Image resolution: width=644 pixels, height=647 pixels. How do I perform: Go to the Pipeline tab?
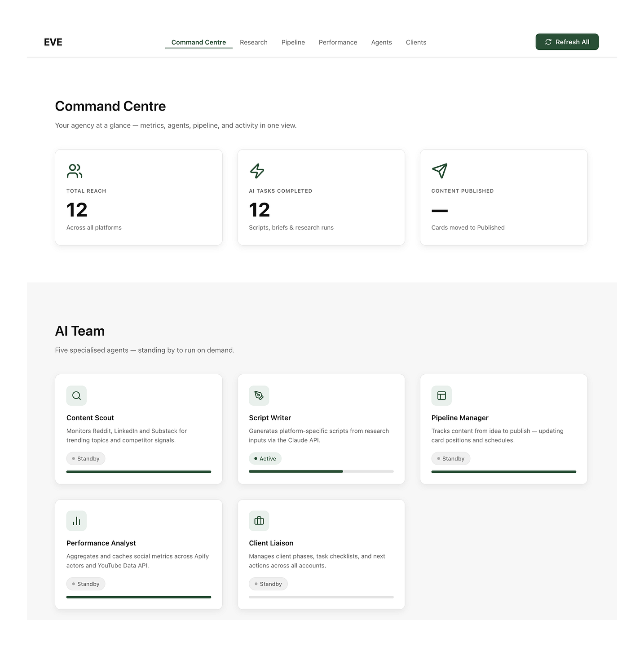point(293,42)
